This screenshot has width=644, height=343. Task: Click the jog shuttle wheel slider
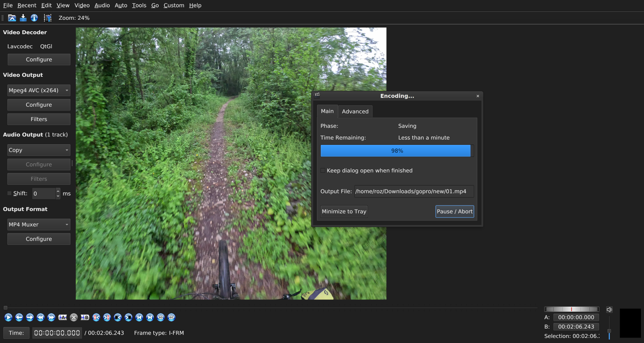572,309
